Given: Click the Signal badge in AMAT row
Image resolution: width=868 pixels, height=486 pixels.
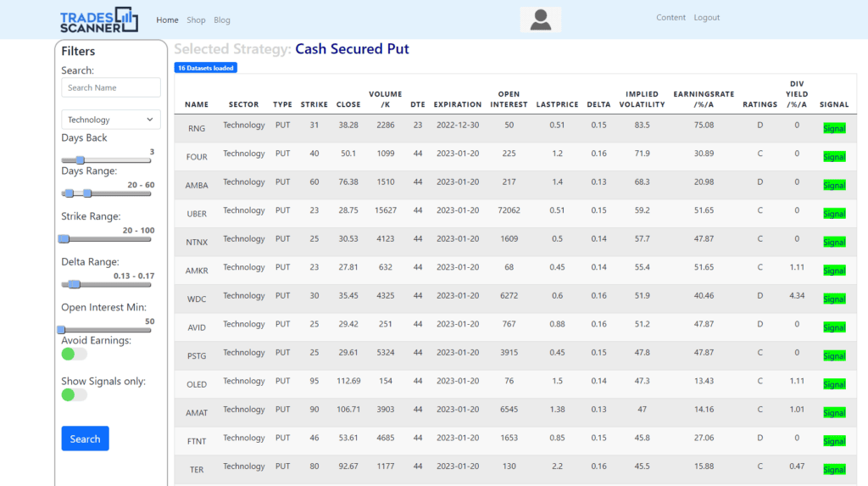Looking at the screenshot, I should [834, 413].
